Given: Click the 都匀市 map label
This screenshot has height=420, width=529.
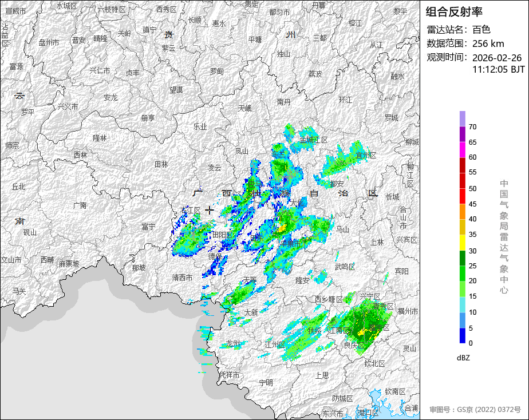Looking at the screenshot, I should [x=279, y=12].
